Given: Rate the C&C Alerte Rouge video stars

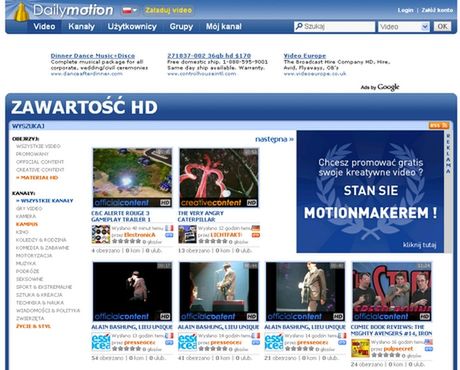Looking at the screenshot, I should click(126, 241).
